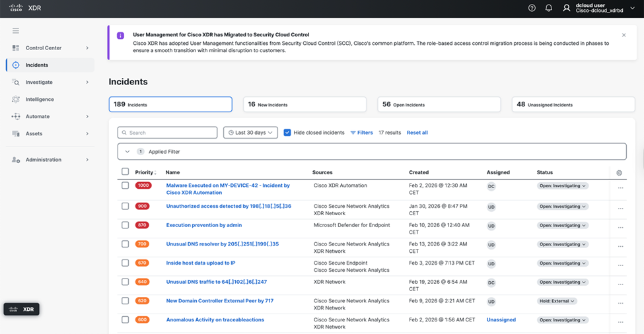Viewport: 644px width, 334px height.
Task: Expand the Applied Filter section
Action: [127, 152]
